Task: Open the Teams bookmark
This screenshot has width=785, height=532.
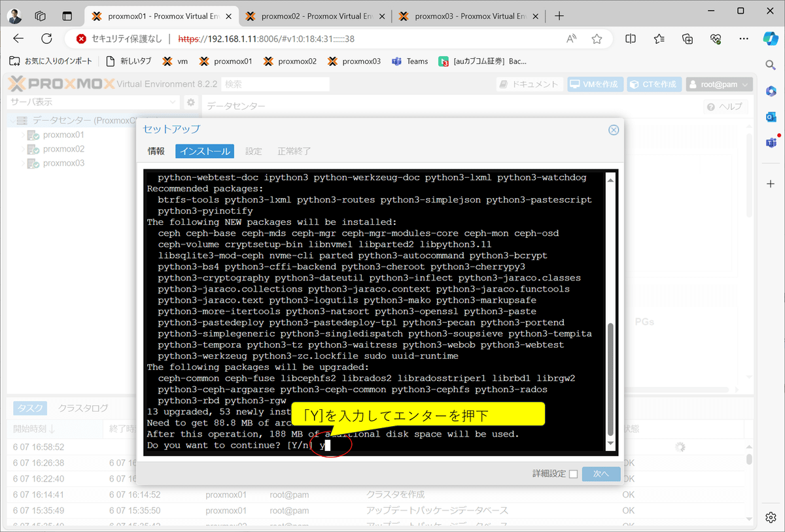Action: [410, 61]
